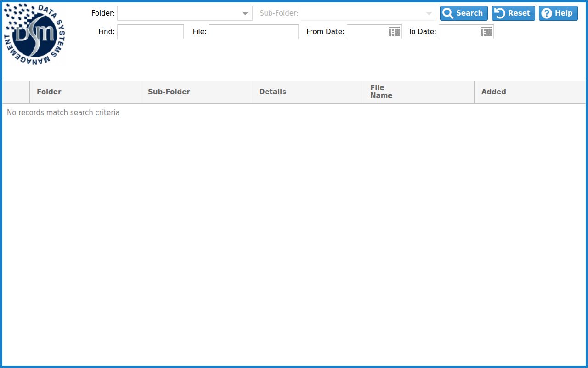Focus the To Date input field
Screen dimensions: 588x368
pyautogui.click(x=459, y=32)
